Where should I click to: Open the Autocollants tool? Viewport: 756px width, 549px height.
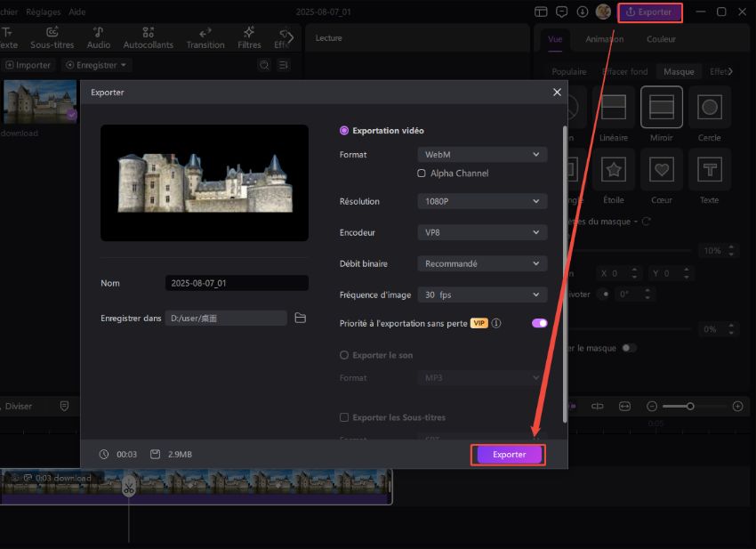148,38
